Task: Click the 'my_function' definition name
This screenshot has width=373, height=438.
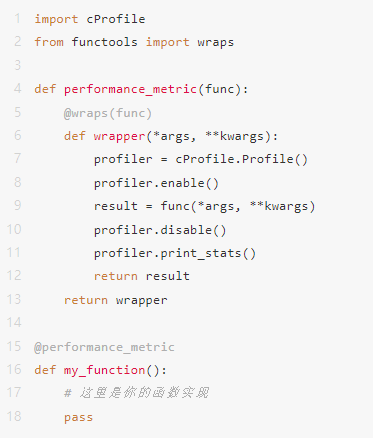Action: click(105, 370)
